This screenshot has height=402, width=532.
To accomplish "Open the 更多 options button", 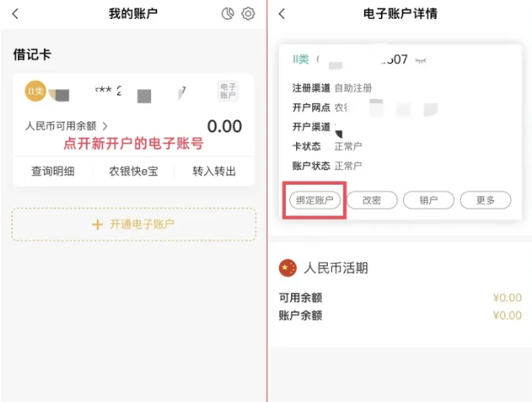I will (486, 200).
